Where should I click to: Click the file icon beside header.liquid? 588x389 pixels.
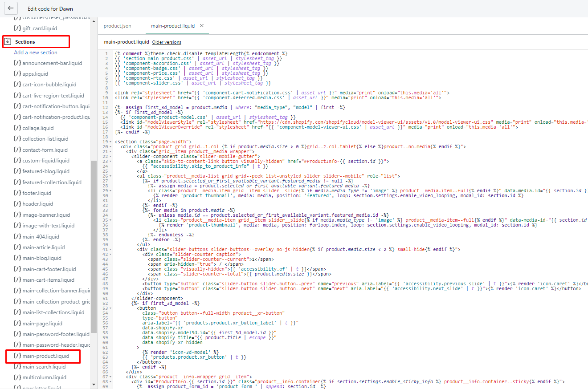pos(17,204)
